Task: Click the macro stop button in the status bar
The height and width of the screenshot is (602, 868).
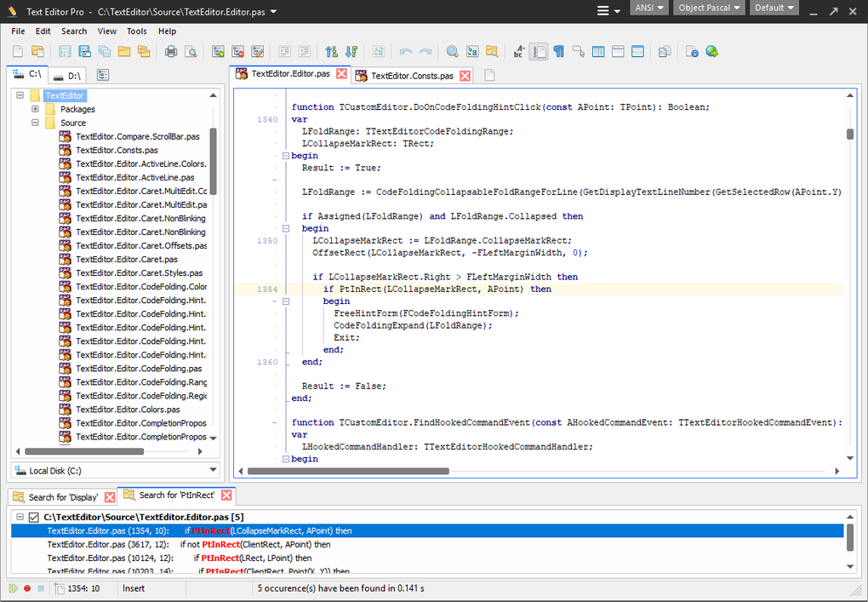Action: (40, 588)
